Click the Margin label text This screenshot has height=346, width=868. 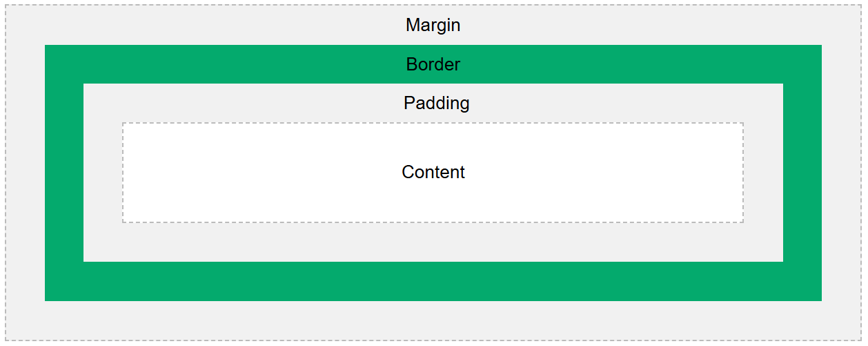click(x=433, y=26)
